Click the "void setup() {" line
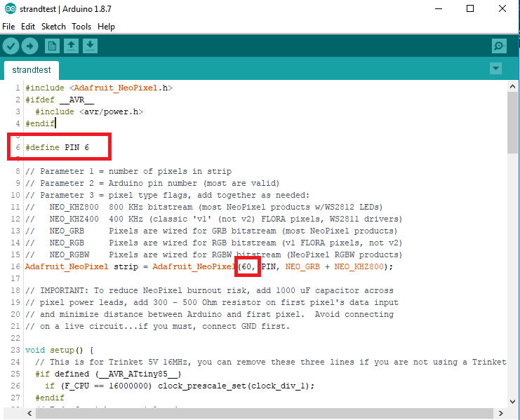Viewport: 520px width, 420px height. point(60,350)
